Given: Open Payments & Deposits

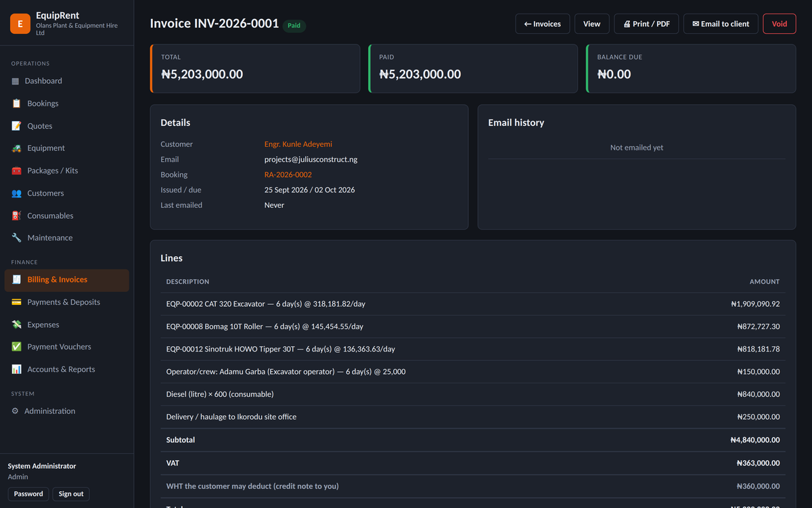Looking at the screenshot, I should click(x=66, y=302).
